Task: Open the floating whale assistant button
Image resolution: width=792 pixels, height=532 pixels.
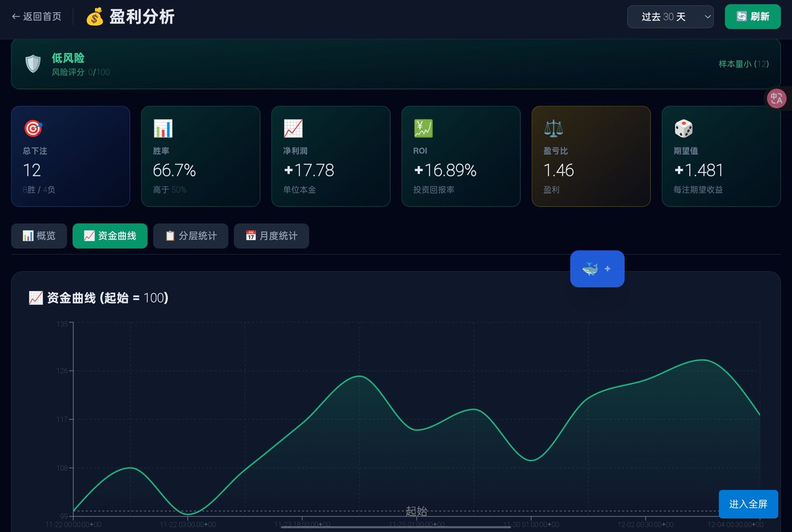Action: click(597, 269)
